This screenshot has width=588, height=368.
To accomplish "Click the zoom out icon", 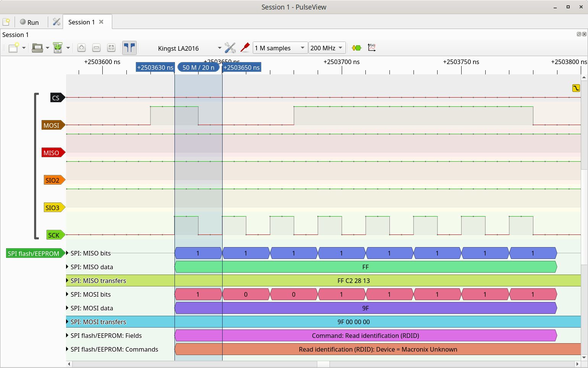I will pos(97,48).
